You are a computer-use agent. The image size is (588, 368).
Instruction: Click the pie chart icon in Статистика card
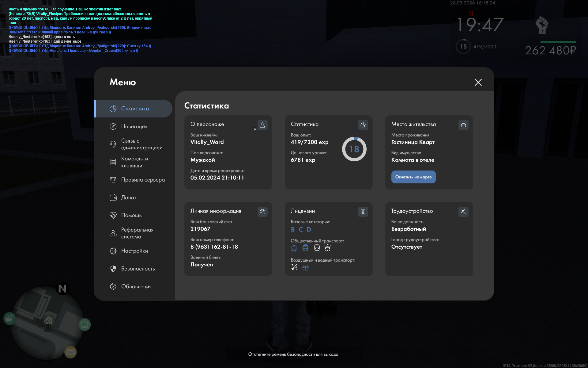363,125
